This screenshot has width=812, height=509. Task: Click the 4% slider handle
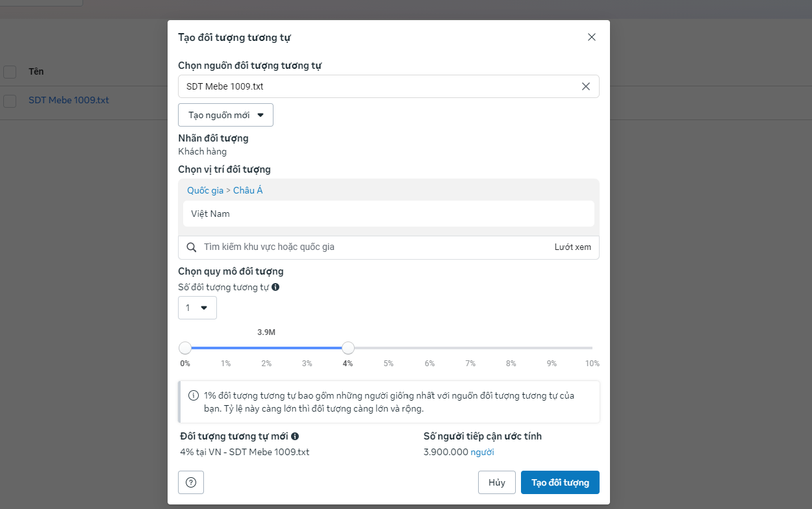pos(348,348)
